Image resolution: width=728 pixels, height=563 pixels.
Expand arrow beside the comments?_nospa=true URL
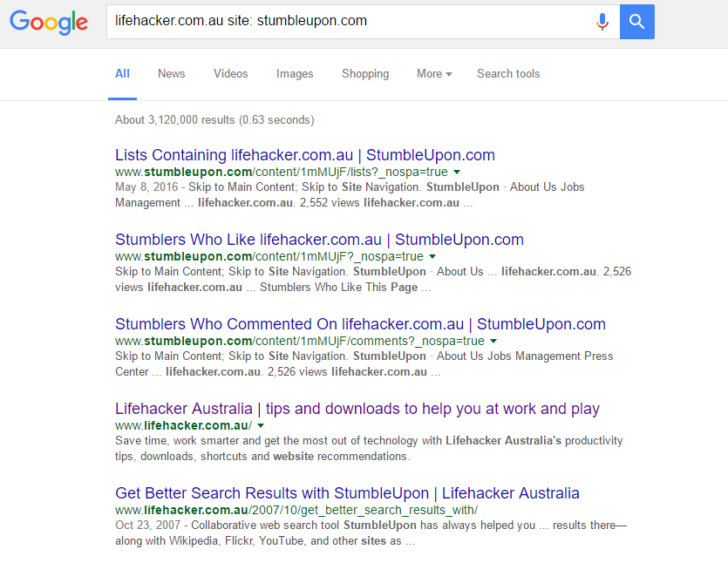point(493,342)
